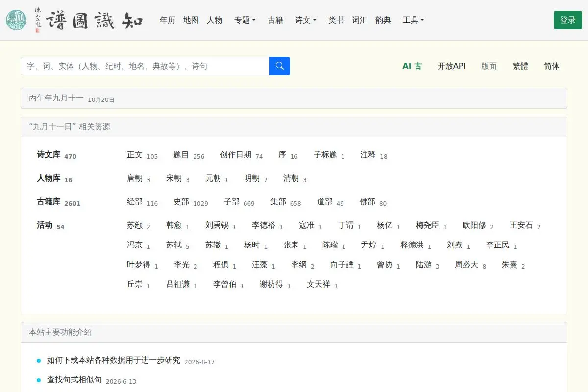Expand the 诗文 dropdown menu
This screenshot has width=588, height=392.
click(306, 20)
